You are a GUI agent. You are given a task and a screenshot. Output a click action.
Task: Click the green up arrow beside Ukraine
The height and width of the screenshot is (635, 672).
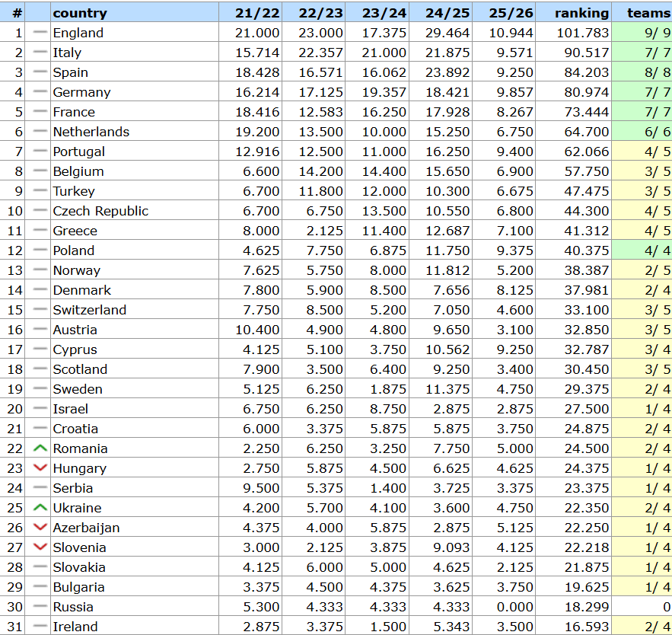coord(40,508)
